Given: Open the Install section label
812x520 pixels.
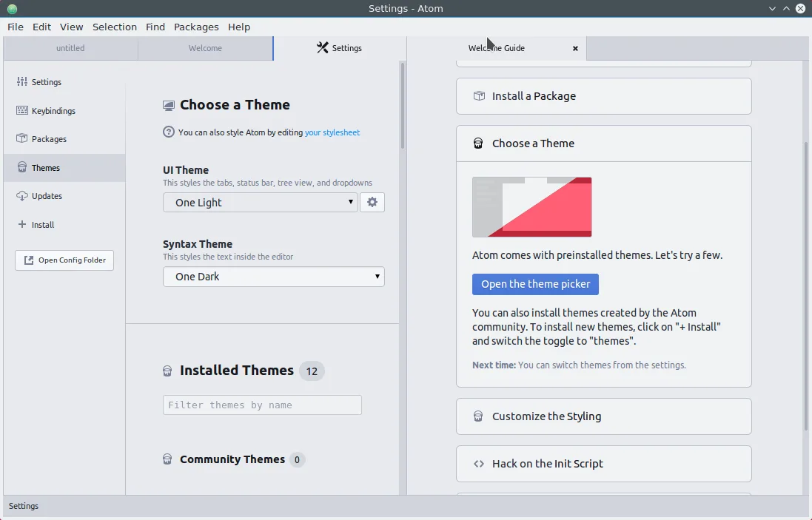Looking at the screenshot, I should click(x=42, y=225).
